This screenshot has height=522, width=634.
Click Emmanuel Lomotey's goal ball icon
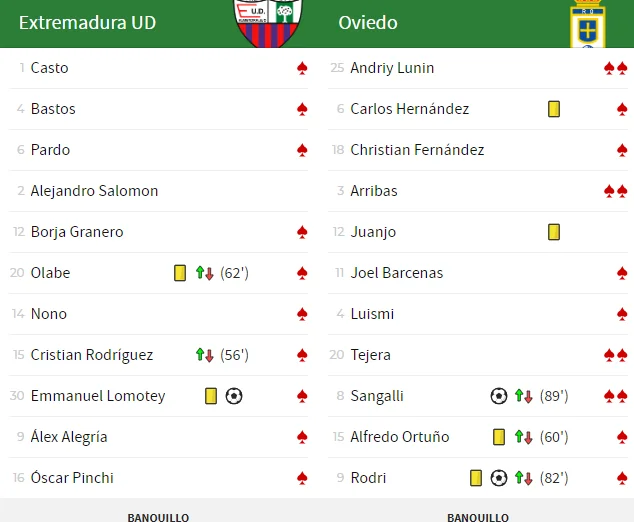pyautogui.click(x=234, y=396)
